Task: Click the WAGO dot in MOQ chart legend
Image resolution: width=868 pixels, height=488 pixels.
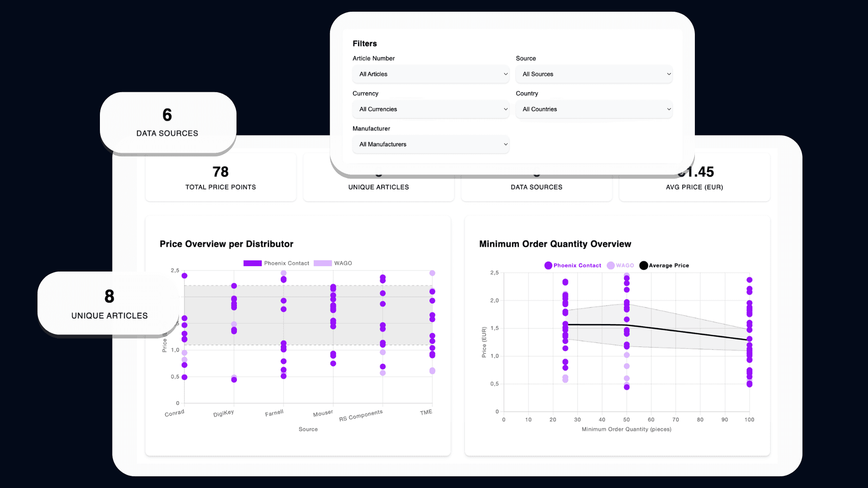Action: coord(612,265)
